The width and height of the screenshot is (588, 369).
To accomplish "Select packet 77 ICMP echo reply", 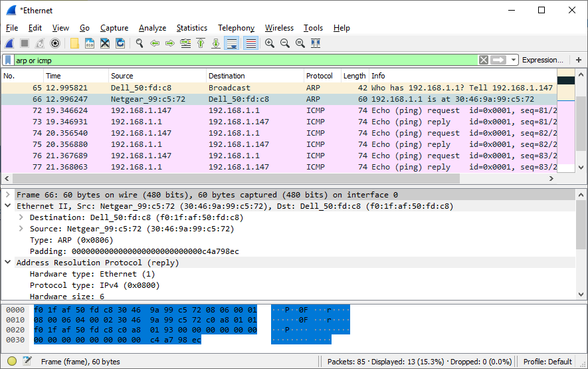I will click(279, 167).
